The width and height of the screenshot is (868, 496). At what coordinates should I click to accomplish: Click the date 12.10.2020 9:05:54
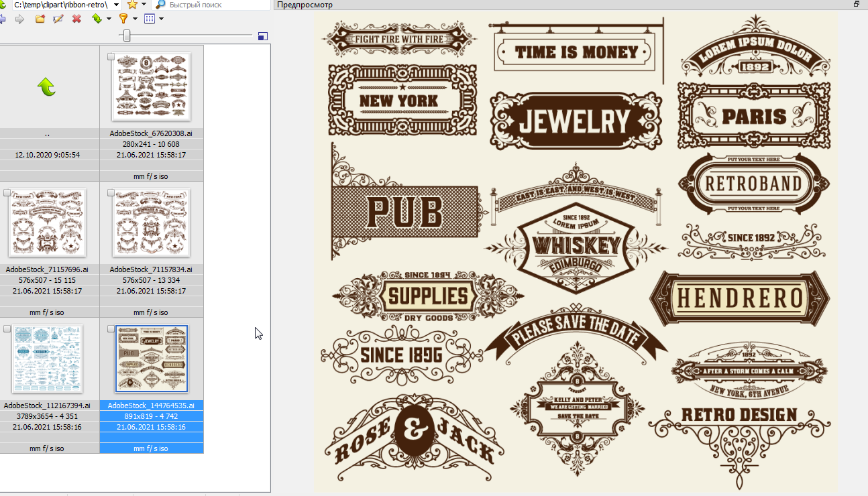tap(48, 155)
